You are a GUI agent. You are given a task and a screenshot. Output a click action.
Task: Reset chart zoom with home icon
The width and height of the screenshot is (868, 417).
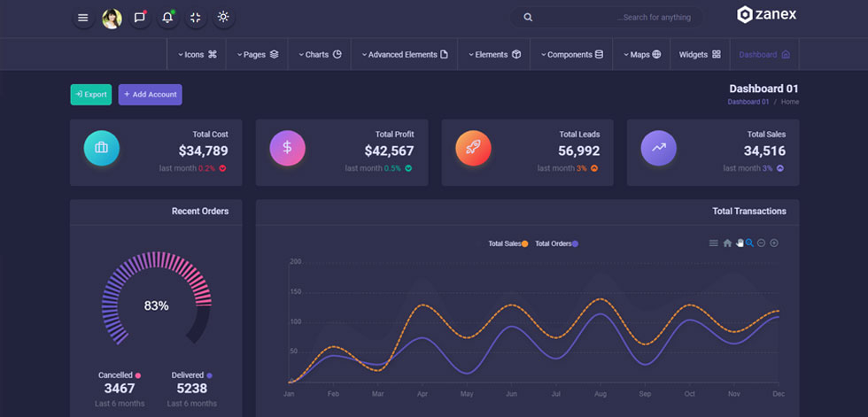(x=727, y=243)
